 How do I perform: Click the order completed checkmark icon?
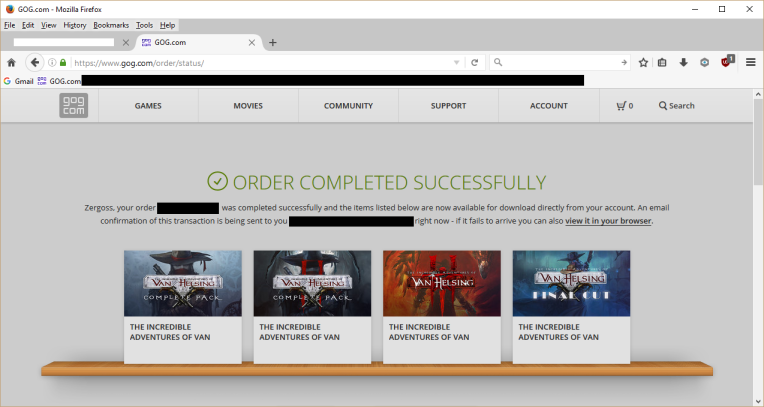(217, 181)
